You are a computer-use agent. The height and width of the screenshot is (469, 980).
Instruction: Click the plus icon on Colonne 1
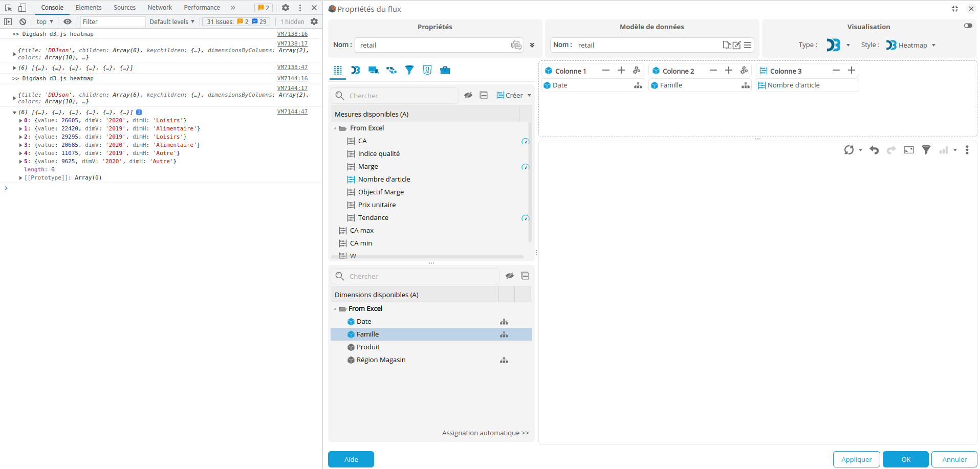(621, 71)
